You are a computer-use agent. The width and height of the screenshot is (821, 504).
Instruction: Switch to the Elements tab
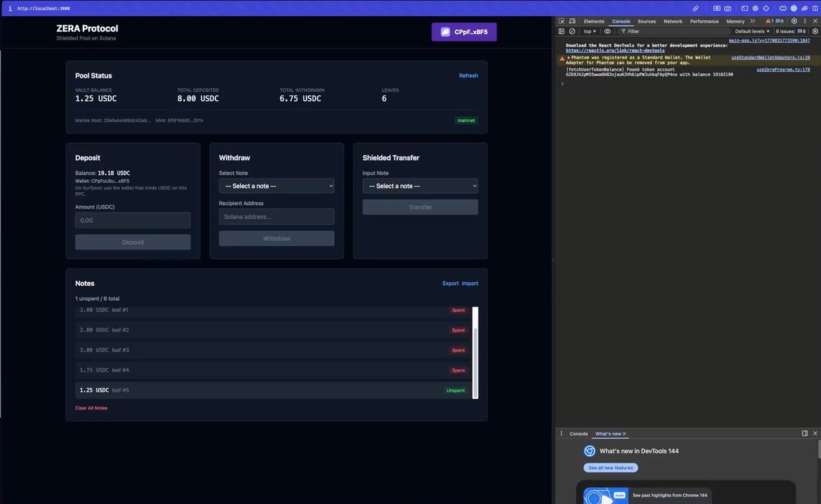click(x=594, y=21)
